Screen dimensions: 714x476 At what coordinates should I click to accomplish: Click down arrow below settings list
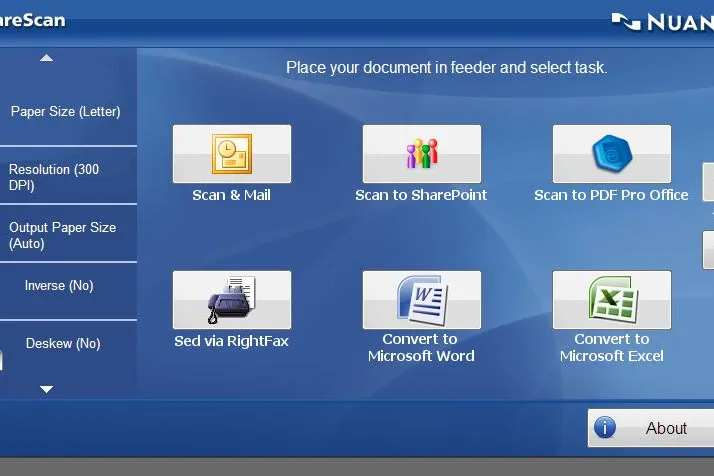click(46, 389)
